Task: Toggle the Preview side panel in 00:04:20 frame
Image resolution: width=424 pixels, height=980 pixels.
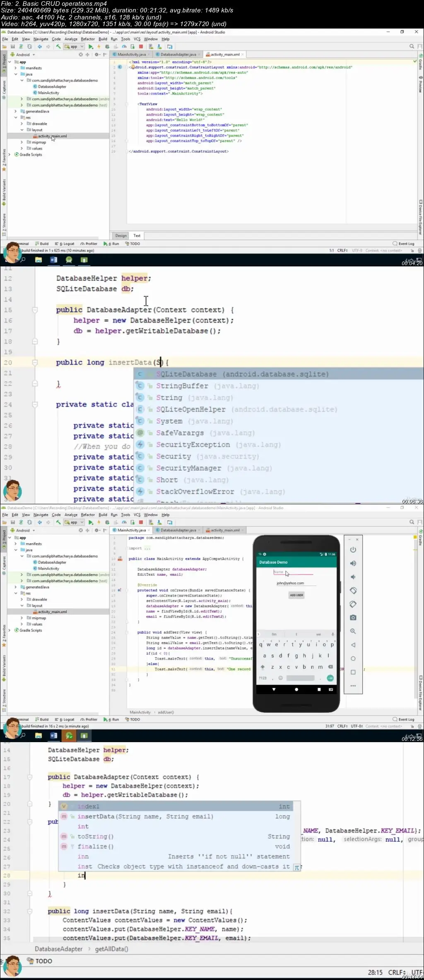Action: coord(421,84)
